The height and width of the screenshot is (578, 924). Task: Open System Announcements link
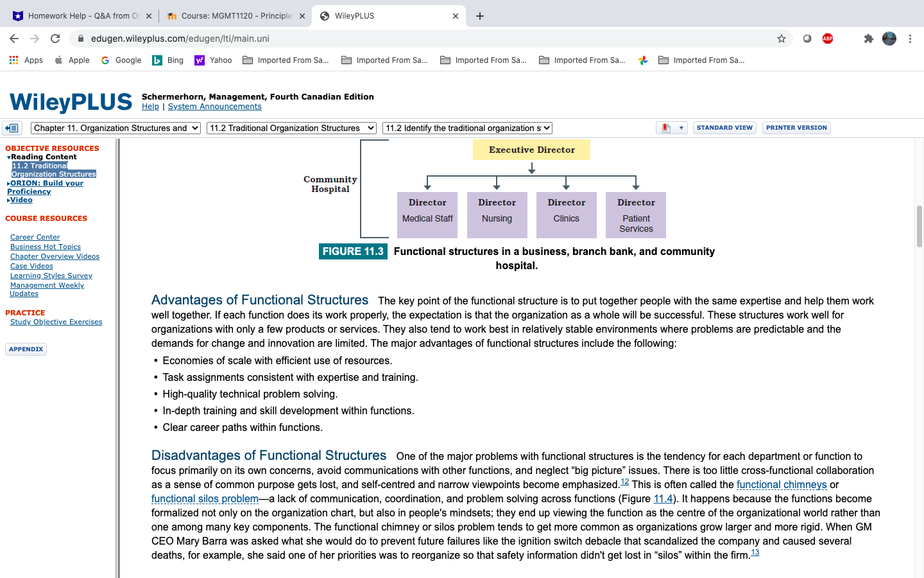click(x=214, y=107)
